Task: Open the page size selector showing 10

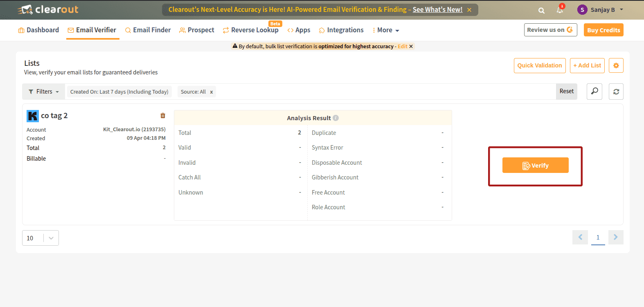Action: pos(41,238)
